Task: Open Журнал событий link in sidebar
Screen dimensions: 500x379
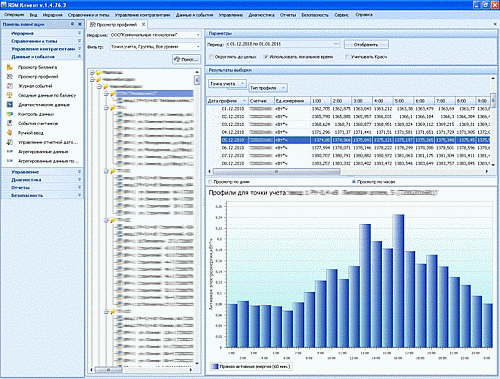Action: (35, 86)
